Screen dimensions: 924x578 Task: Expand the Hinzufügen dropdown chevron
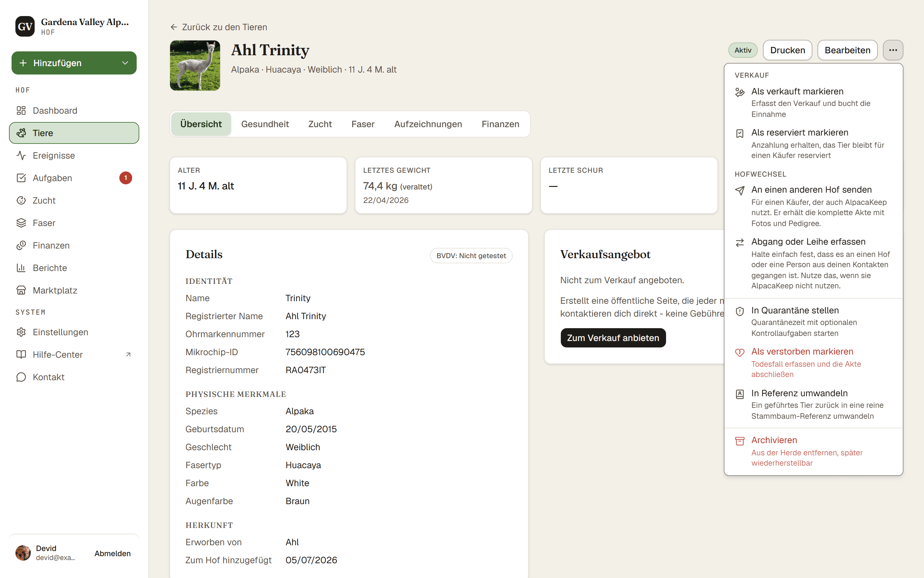tap(125, 63)
